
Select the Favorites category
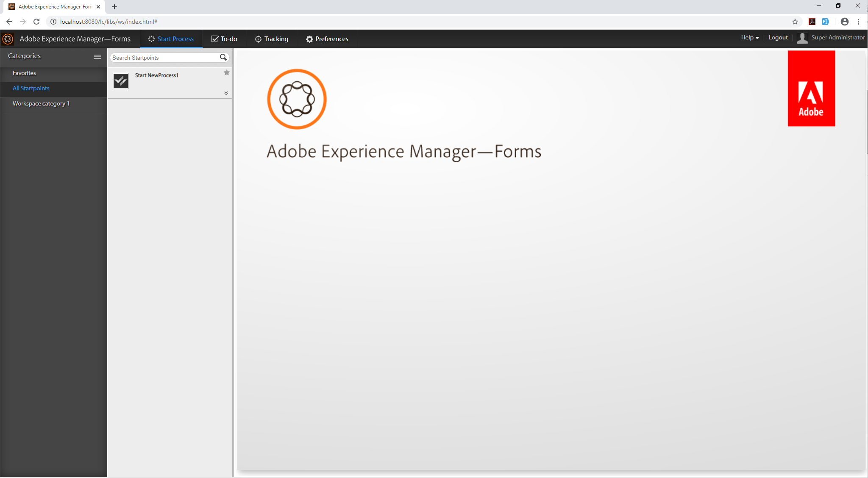click(x=24, y=73)
